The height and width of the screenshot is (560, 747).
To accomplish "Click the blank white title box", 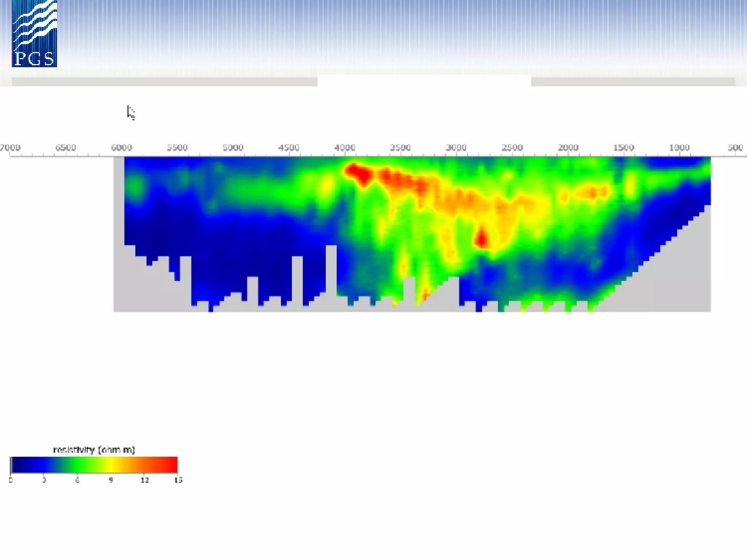I will (x=424, y=81).
